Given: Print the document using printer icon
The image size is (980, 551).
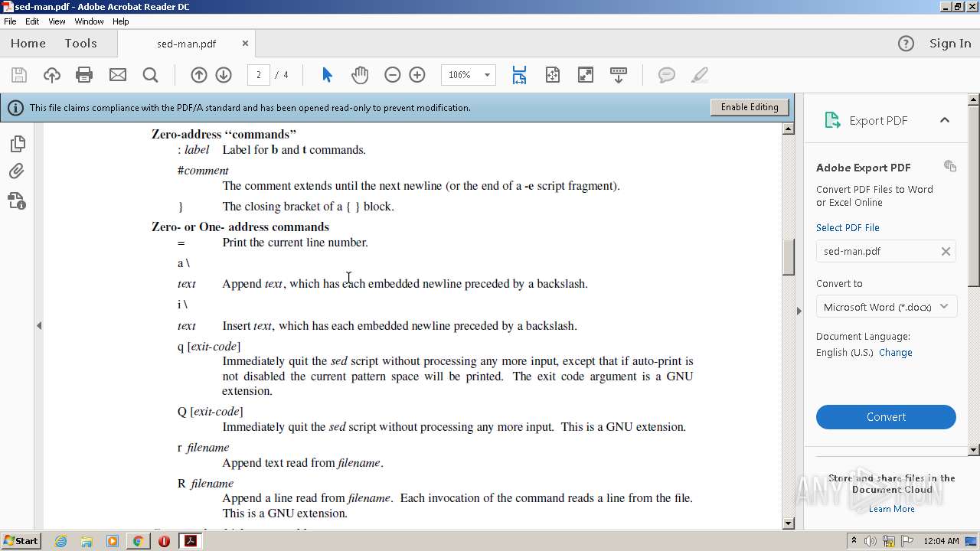Looking at the screenshot, I should (x=84, y=75).
